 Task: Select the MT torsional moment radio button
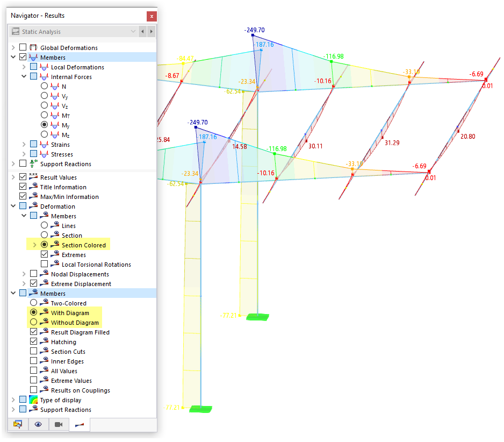click(45, 115)
